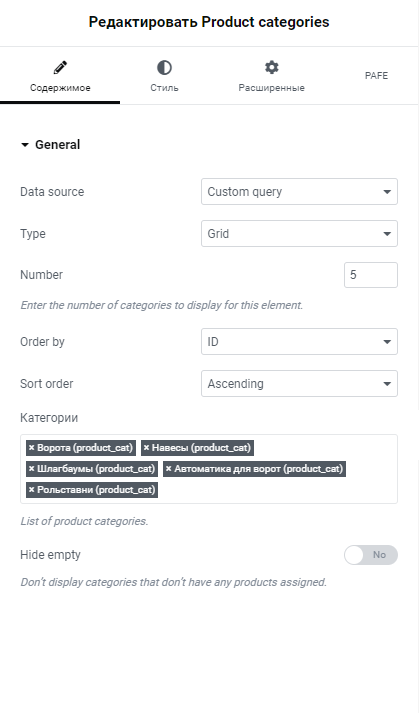
Task: Click the Hide empty label
Action: click(50, 555)
